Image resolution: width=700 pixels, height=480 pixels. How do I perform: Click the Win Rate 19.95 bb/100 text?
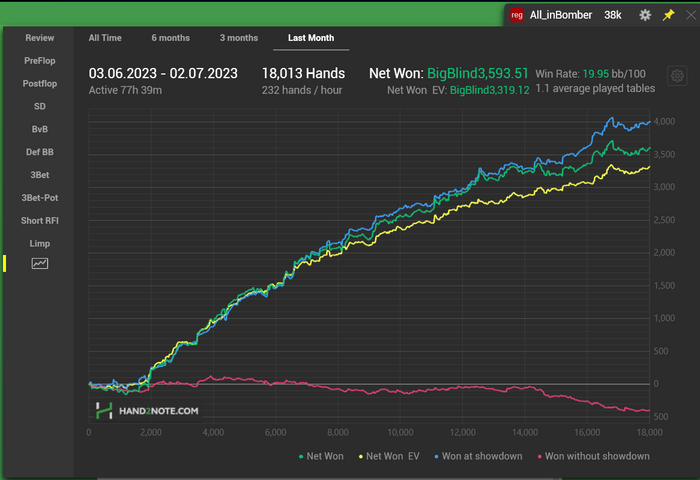(x=590, y=74)
